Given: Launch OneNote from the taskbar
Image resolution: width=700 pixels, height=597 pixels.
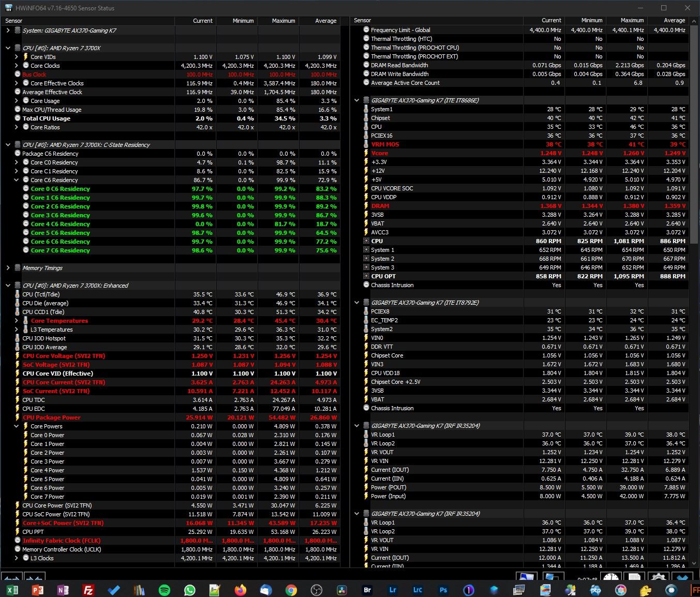Looking at the screenshot, I should [63, 589].
